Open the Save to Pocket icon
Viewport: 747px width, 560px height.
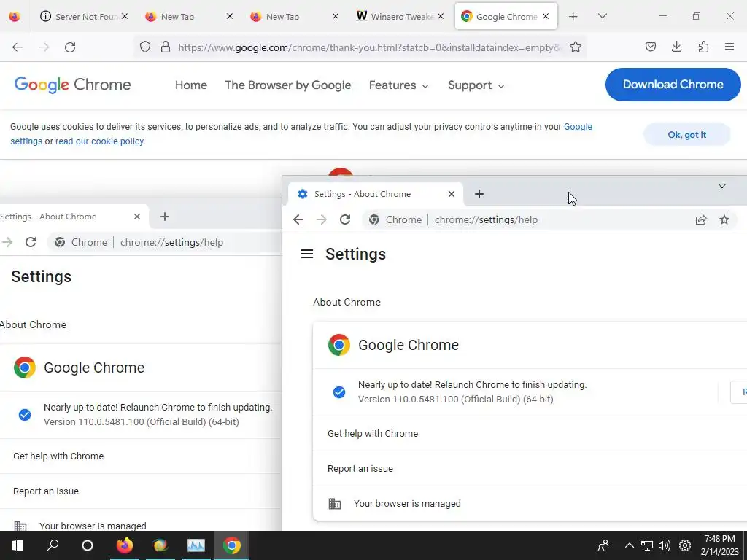[650, 47]
